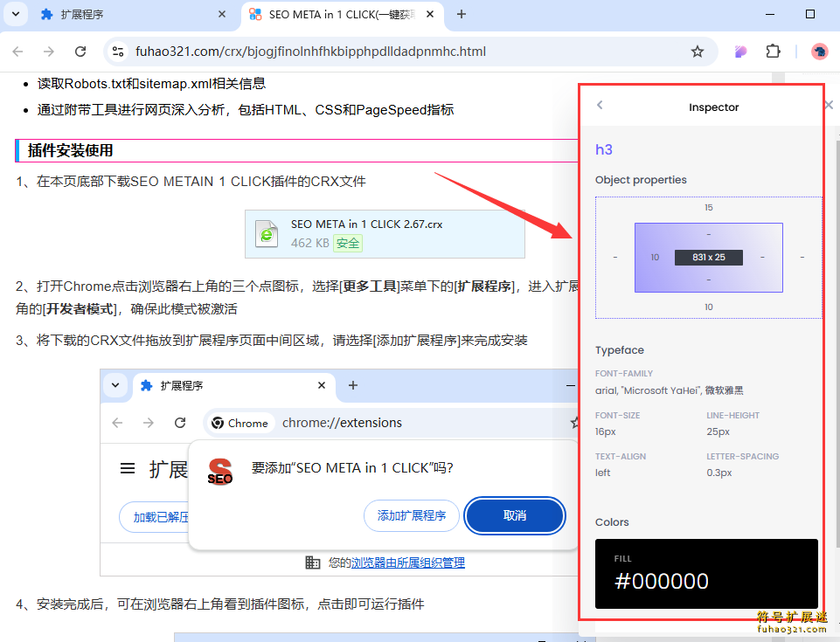Go forward to the next page
840x642 pixels.
coord(49,52)
